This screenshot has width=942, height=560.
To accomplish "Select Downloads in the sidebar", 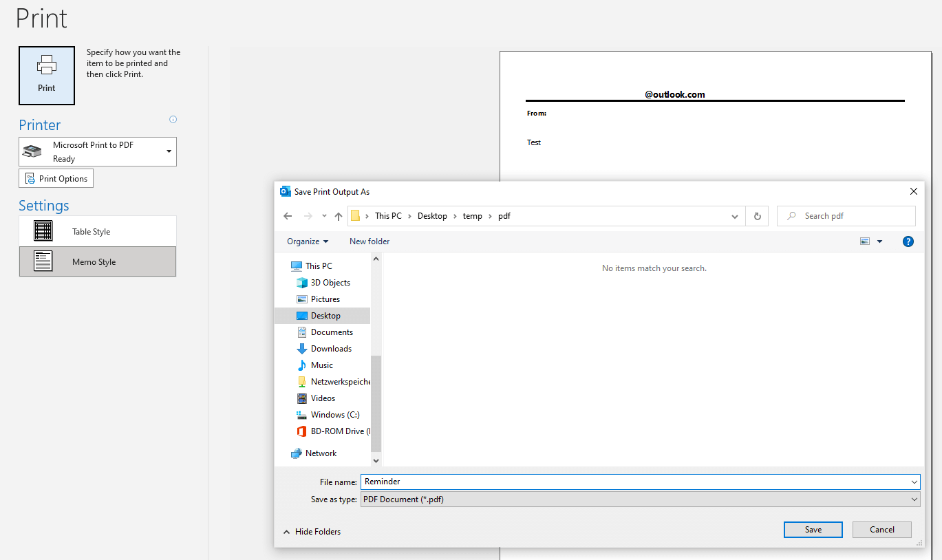I will click(330, 348).
